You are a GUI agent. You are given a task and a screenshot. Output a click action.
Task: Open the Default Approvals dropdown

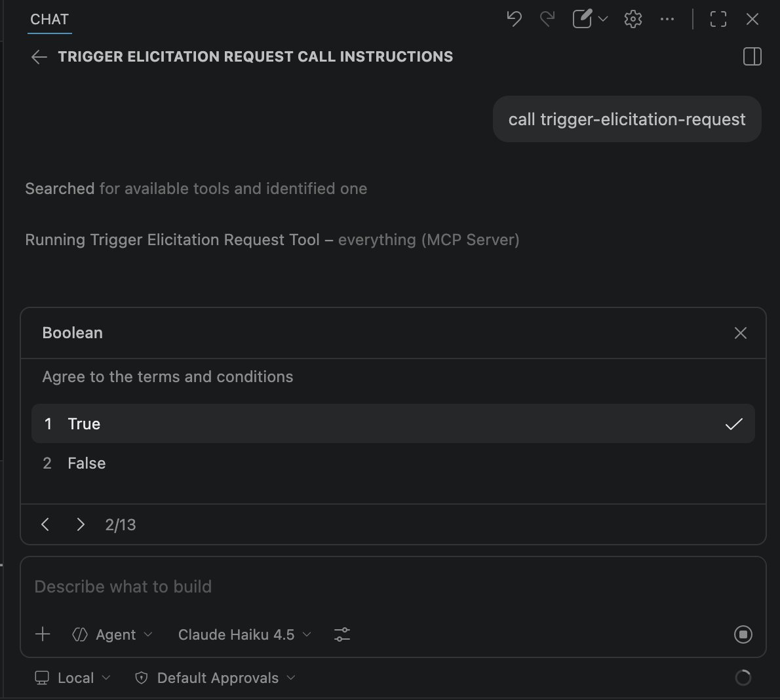(x=215, y=678)
